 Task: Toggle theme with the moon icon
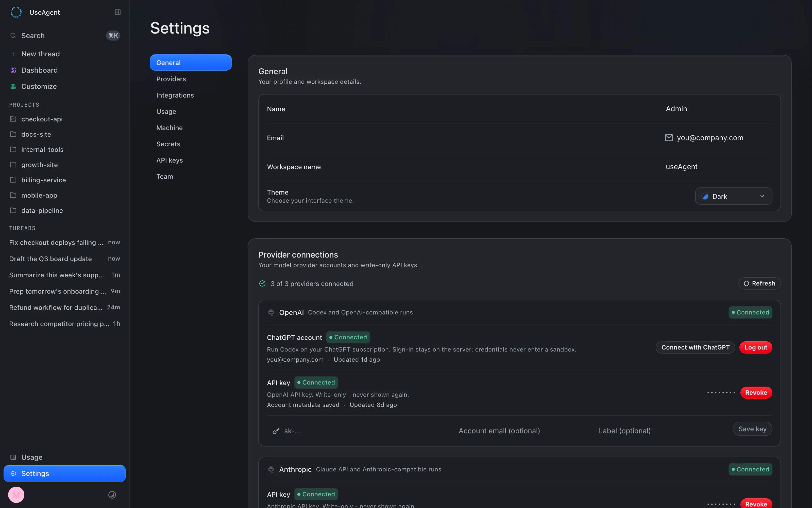tap(112, 495)
